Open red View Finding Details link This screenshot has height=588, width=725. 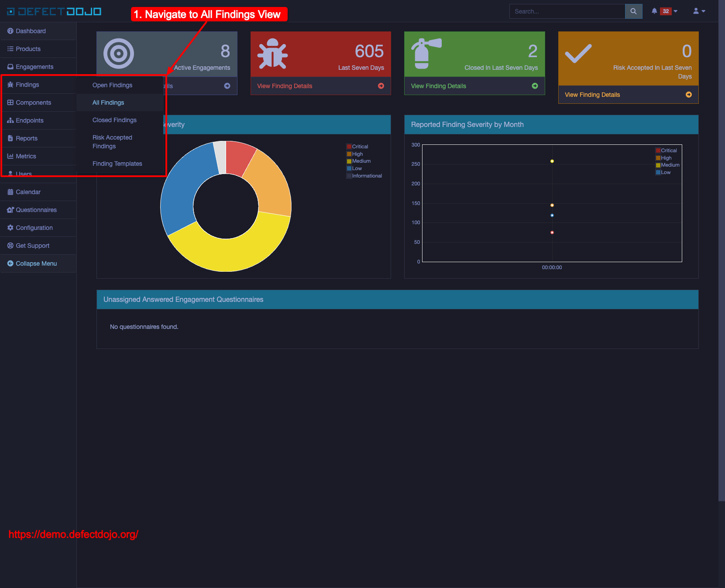[x=285, y=86]
